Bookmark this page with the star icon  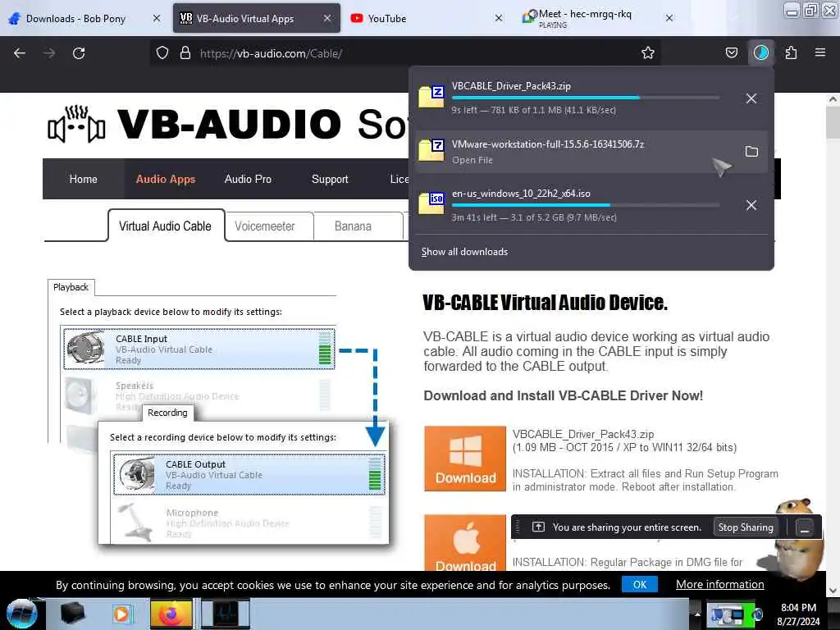coord(648,53)
